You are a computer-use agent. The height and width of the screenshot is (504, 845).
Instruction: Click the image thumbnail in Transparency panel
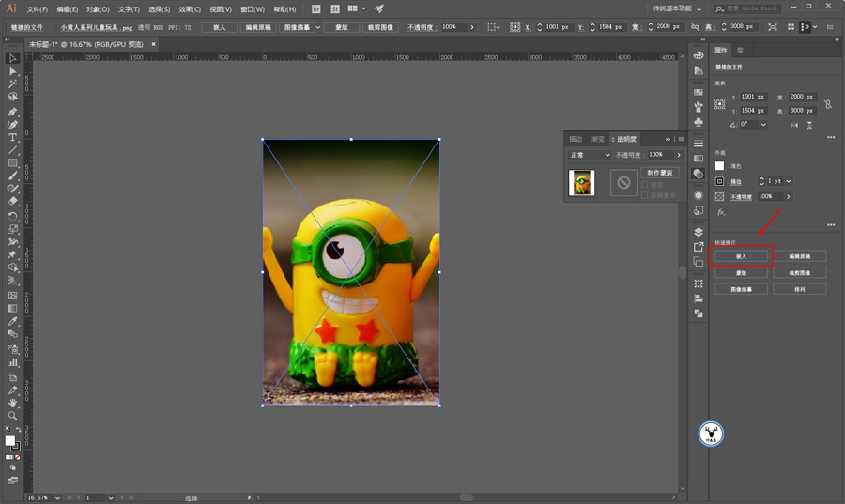[x=582, y=182]
